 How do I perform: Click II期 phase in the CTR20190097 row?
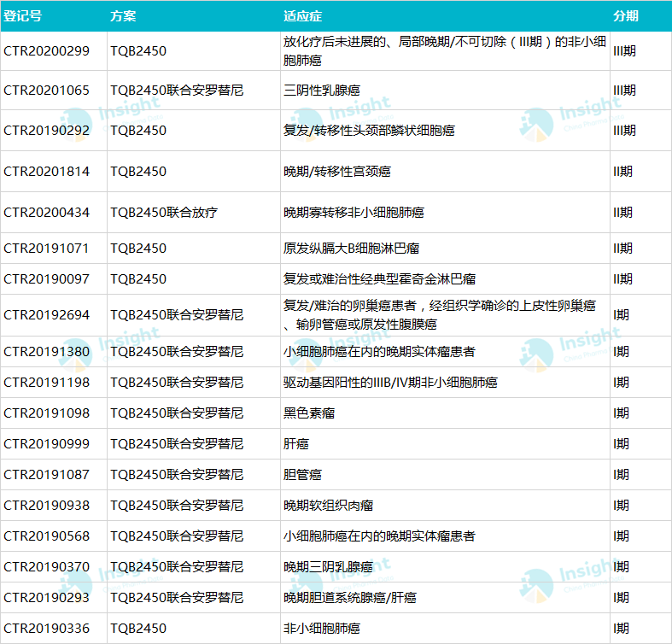(622, 279)
